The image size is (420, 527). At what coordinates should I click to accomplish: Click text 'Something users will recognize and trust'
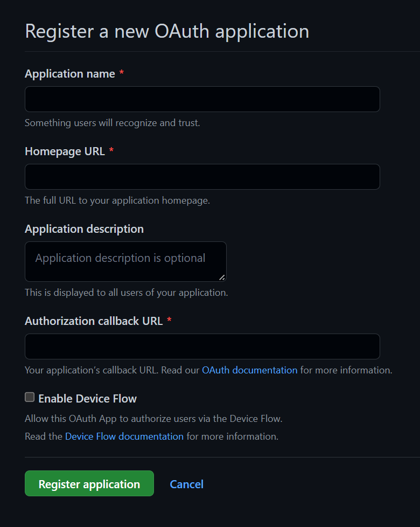tap(112, 123)
